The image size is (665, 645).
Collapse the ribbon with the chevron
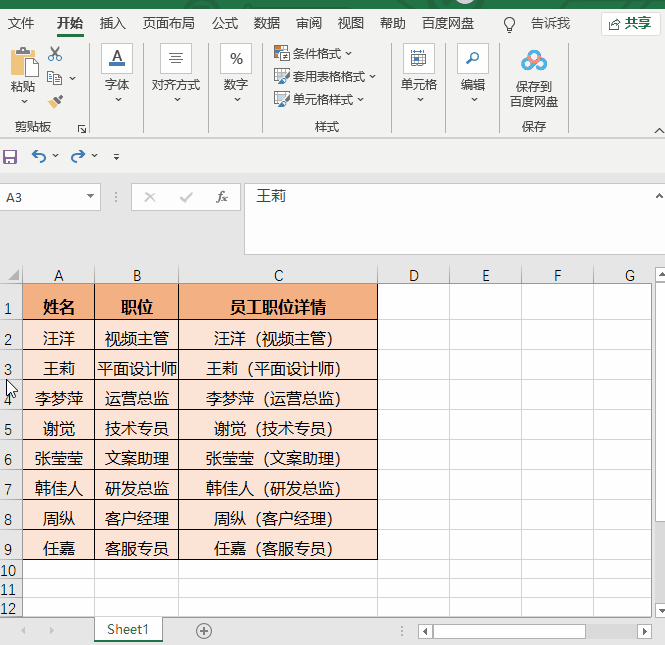coord(659,131)
